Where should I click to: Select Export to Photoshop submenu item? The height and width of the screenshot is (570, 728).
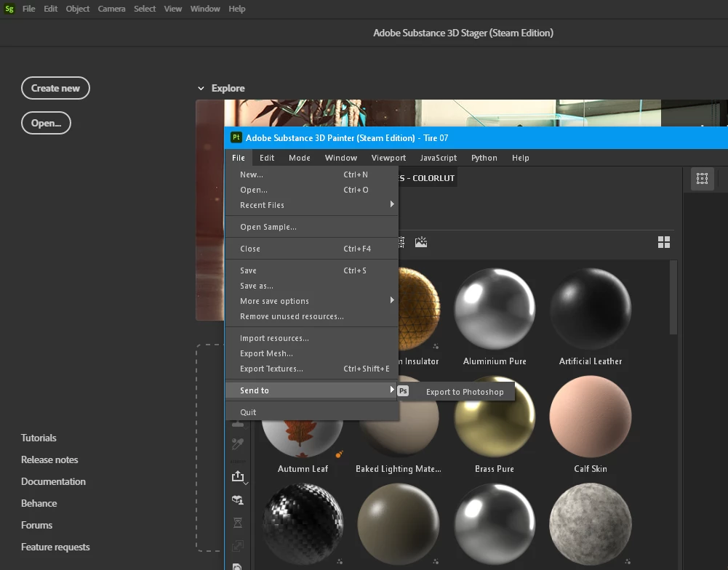(456, 392)
